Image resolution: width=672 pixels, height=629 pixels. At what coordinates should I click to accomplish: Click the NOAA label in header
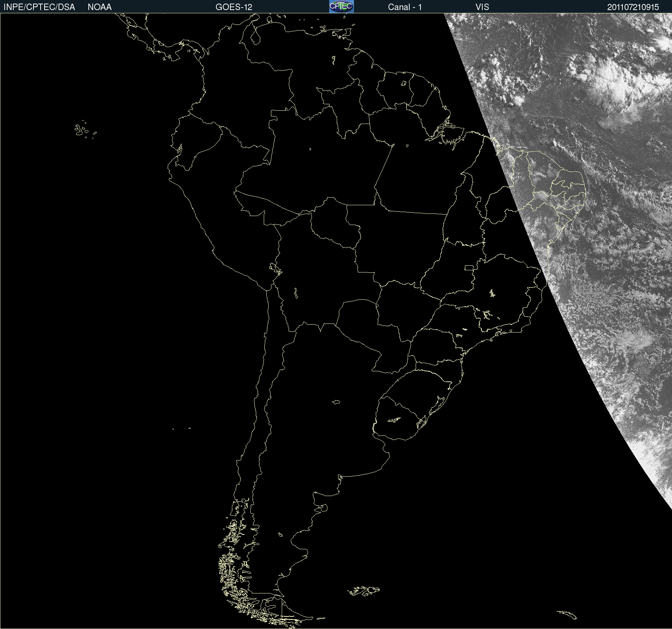[x=100, y=7]
